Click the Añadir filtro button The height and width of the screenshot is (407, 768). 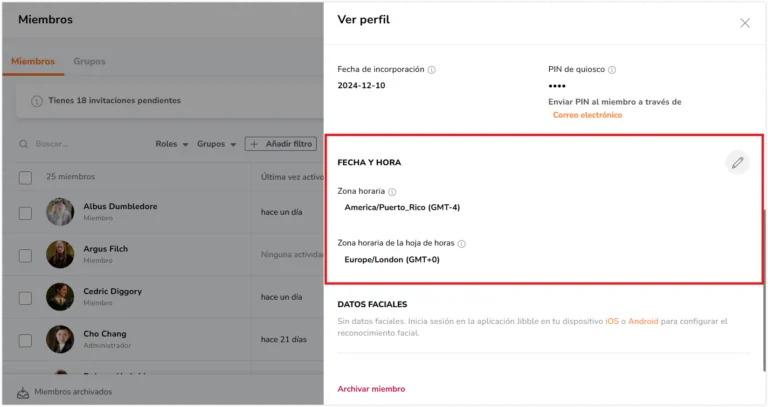[281, 144]
